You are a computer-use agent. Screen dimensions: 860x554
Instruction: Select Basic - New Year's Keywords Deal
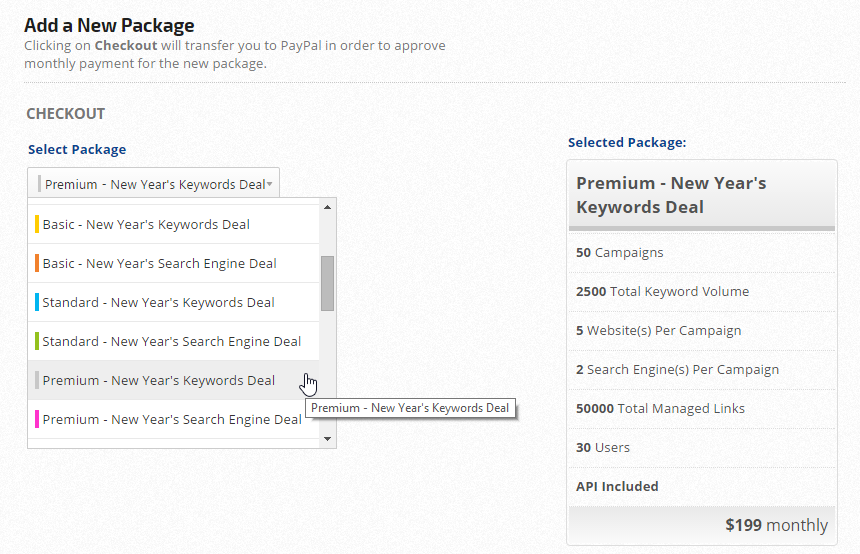[x=146, y=225]
